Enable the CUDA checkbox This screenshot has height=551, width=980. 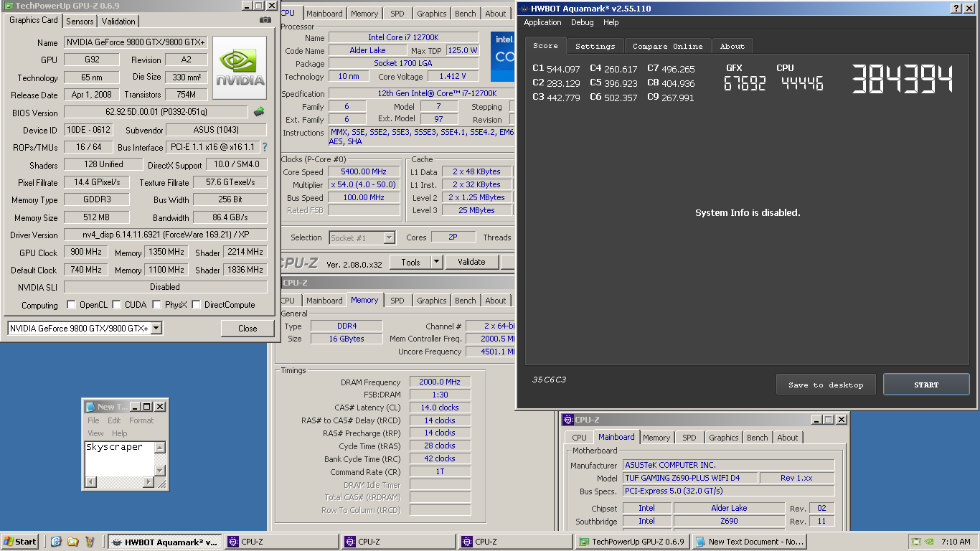(x=117, y=305)
